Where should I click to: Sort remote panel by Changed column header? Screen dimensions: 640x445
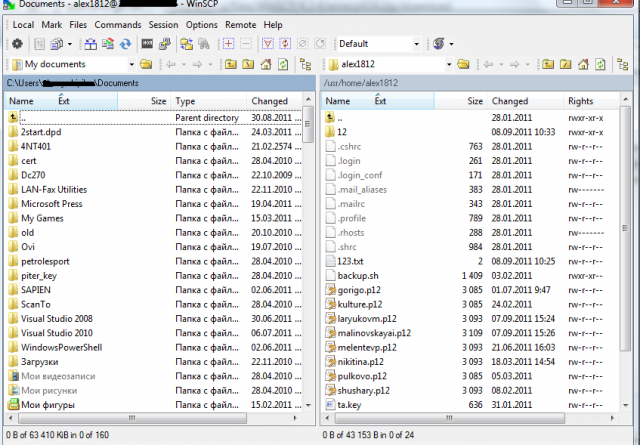tap(525, 101)
